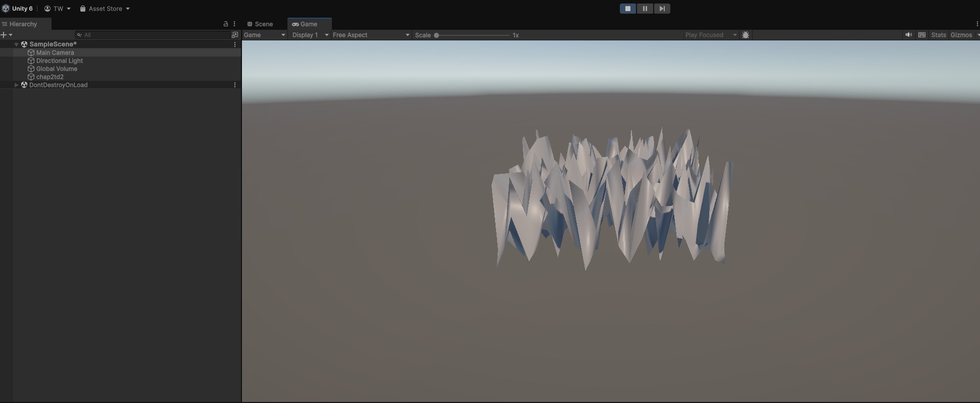
Task: Open the Hierarchy panel three-dot menu
Action: pyautogui.click(x=234, y=24)
